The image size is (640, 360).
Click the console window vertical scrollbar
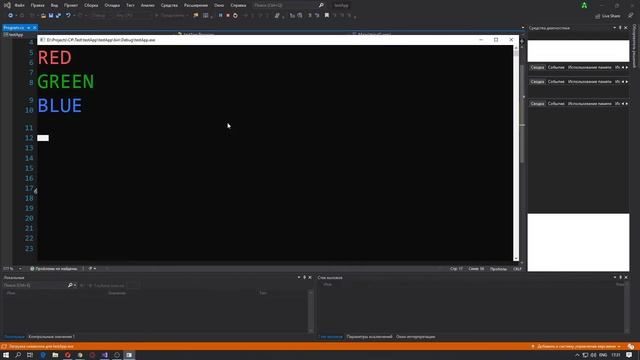tap(516, 153)
